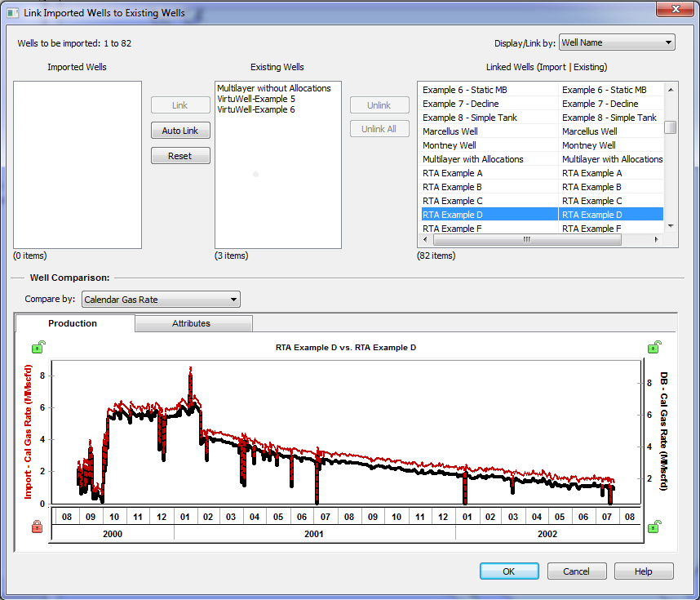Open the Display/Link by dropdown
The height and width of the screenshot is (600, 700).
coord(617,42)
